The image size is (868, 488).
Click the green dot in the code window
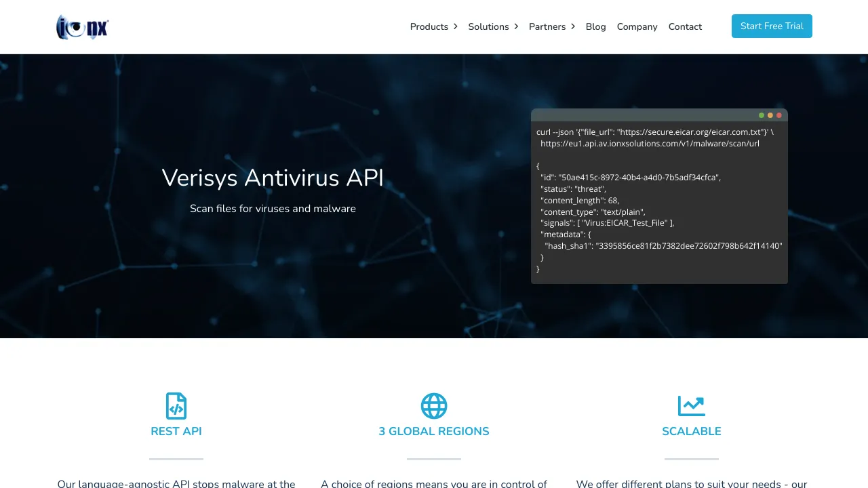pos(762,115)
